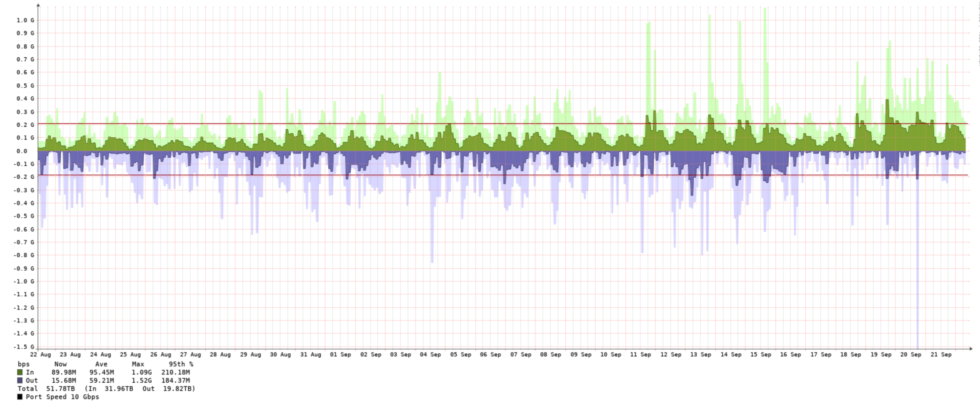The image size is (980, 416).
Task: Click the bps column header
Action: (x=24, y=364)
